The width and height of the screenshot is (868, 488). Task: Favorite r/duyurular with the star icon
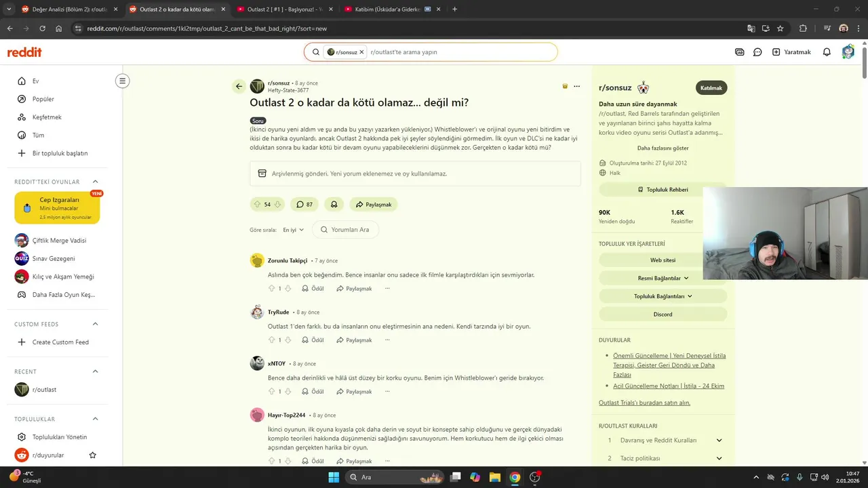click(x=93, y=455)
